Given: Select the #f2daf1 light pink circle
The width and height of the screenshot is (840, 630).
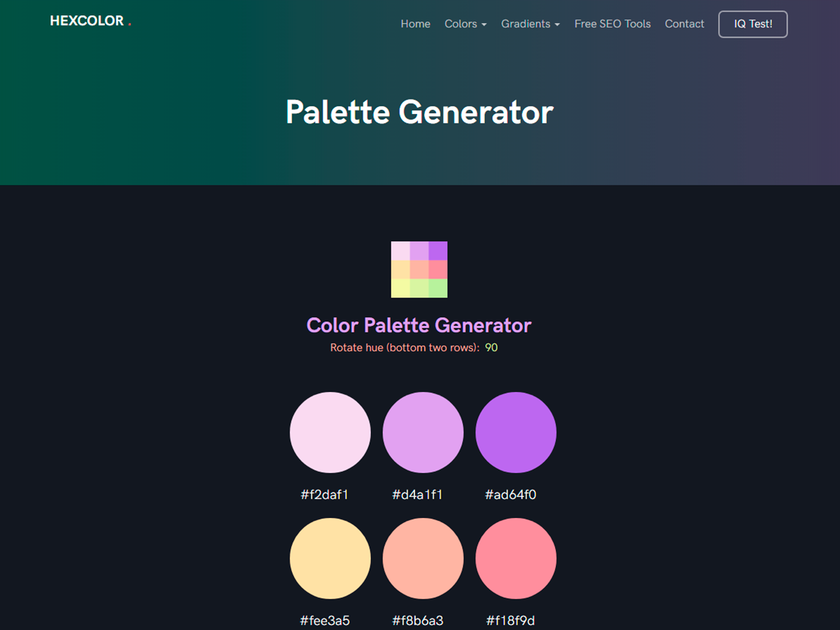Looking at the screenshot, I should (x=330, y=433).
